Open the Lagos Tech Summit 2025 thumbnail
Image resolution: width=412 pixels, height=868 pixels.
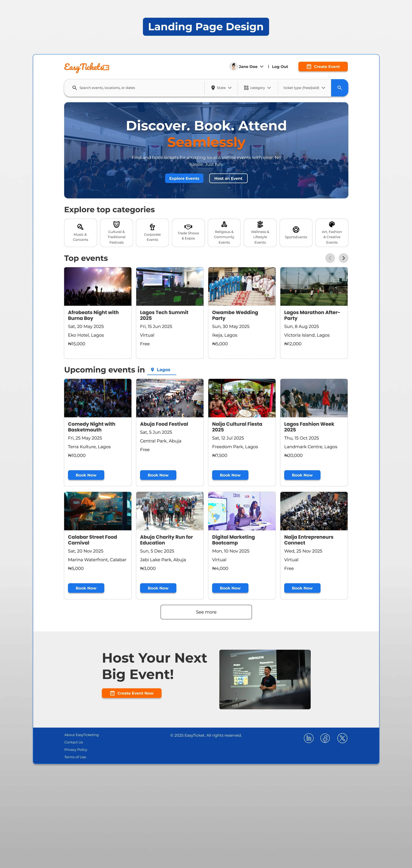coord(170,286)
